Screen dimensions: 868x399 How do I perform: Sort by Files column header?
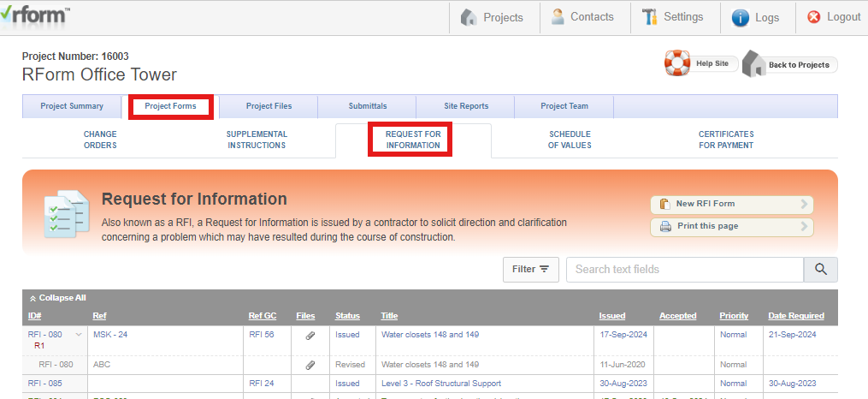point(305,316)
